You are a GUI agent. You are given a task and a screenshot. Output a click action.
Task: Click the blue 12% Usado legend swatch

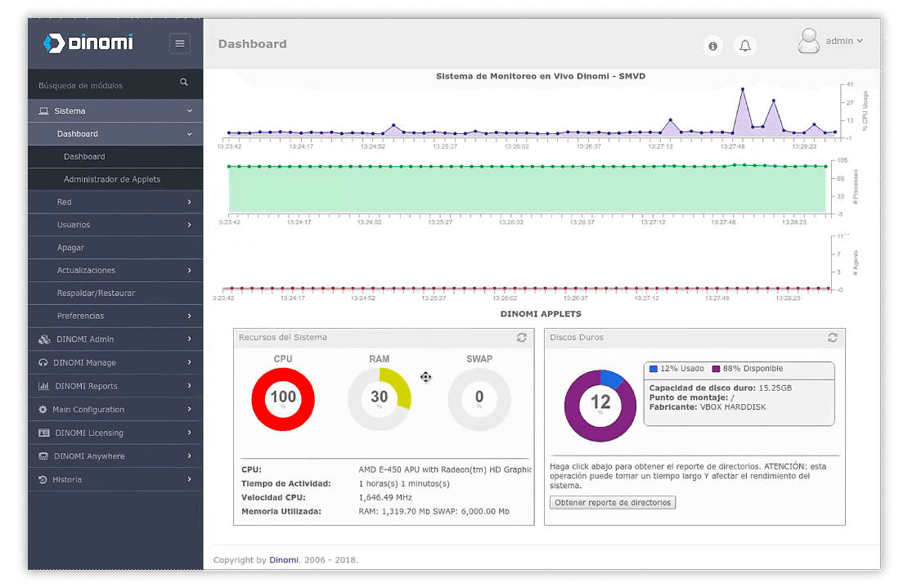click(653, 369)
